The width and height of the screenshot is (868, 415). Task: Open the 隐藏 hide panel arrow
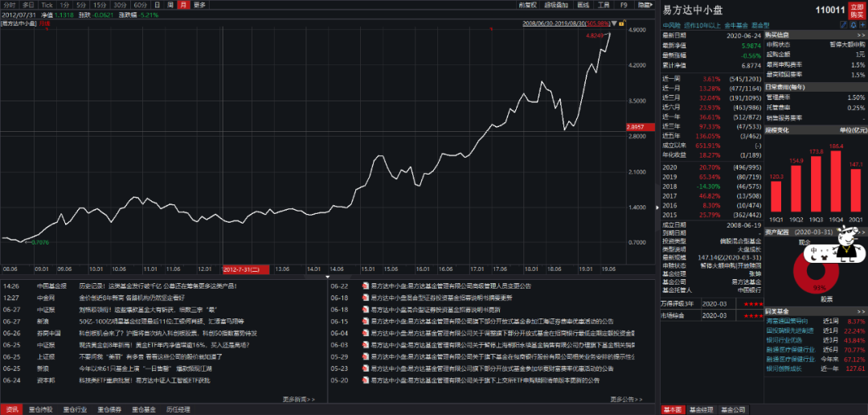(x=645, y=5)
